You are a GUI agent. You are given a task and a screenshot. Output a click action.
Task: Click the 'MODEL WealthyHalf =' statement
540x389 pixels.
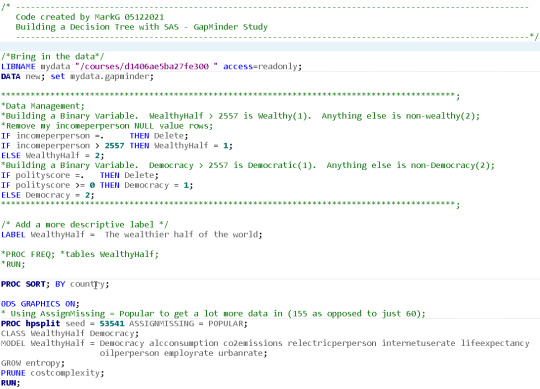pos(48,343)
